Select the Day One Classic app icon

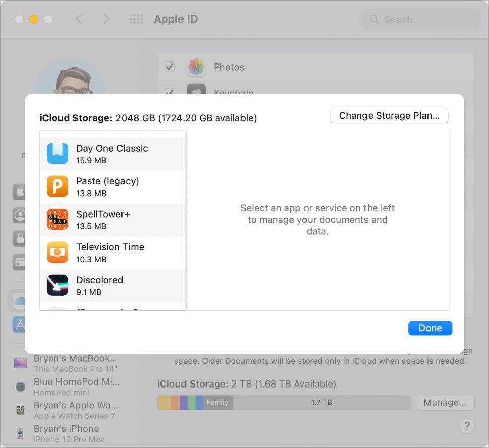[57, 154]
